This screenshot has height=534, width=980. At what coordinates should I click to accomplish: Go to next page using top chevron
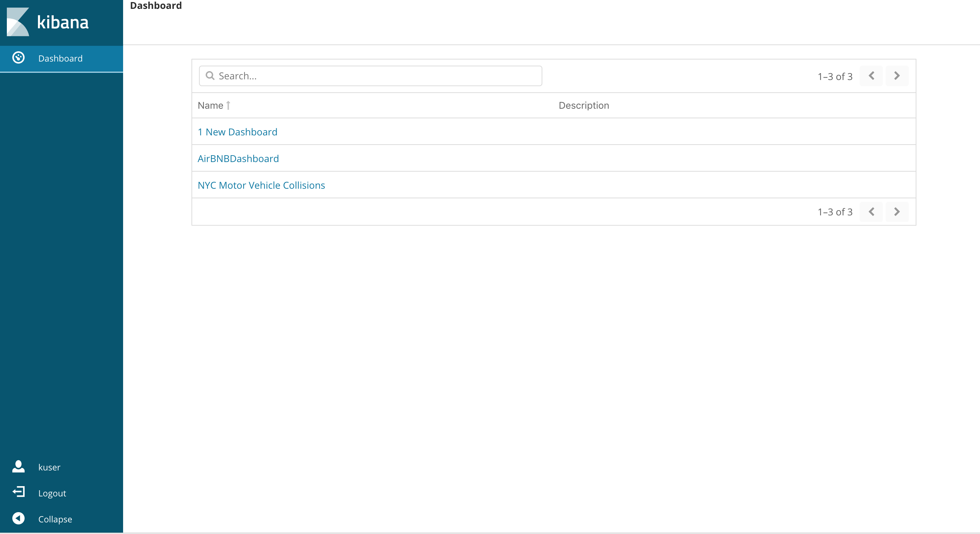897,76
